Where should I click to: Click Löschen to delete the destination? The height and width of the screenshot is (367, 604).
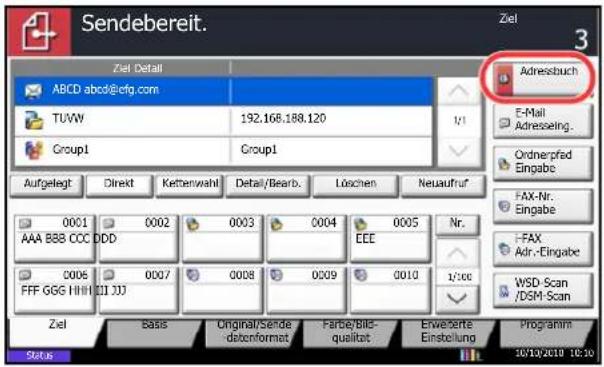pos(356,185)
